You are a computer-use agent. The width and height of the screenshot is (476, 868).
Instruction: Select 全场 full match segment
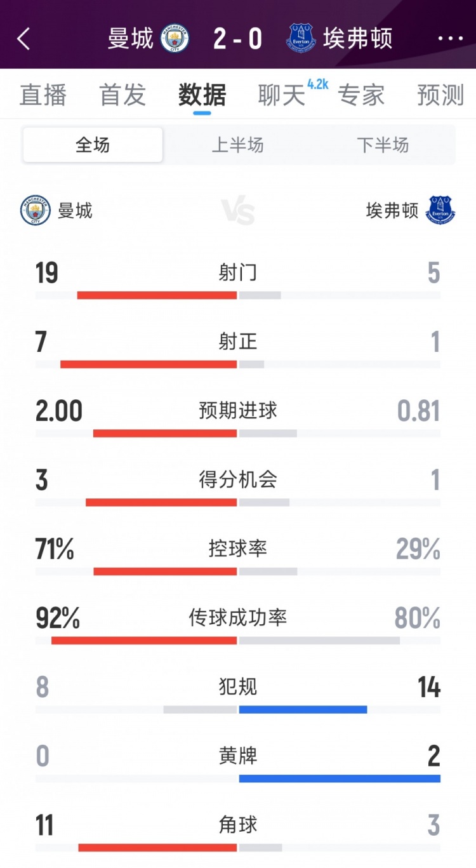tap(93, 145)
